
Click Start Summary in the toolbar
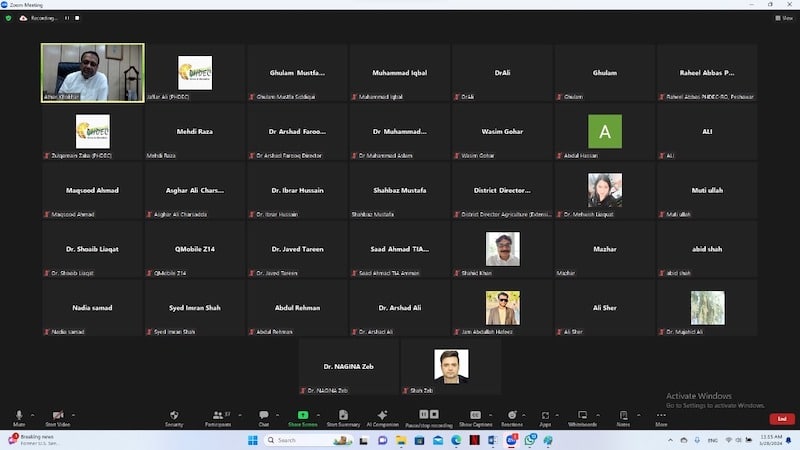[x=343, y=415]
